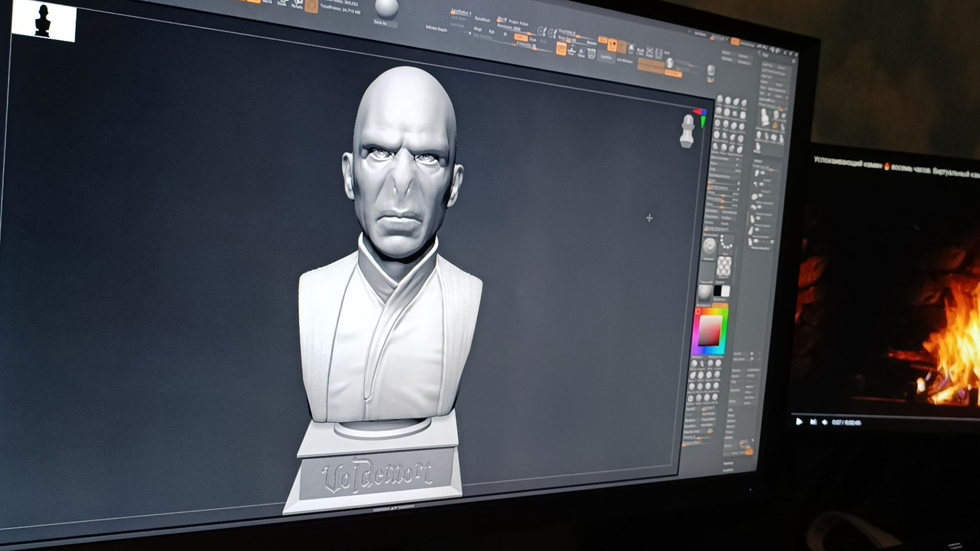
Task: Pick a color in the color picker square
Action: pos(709,330)
